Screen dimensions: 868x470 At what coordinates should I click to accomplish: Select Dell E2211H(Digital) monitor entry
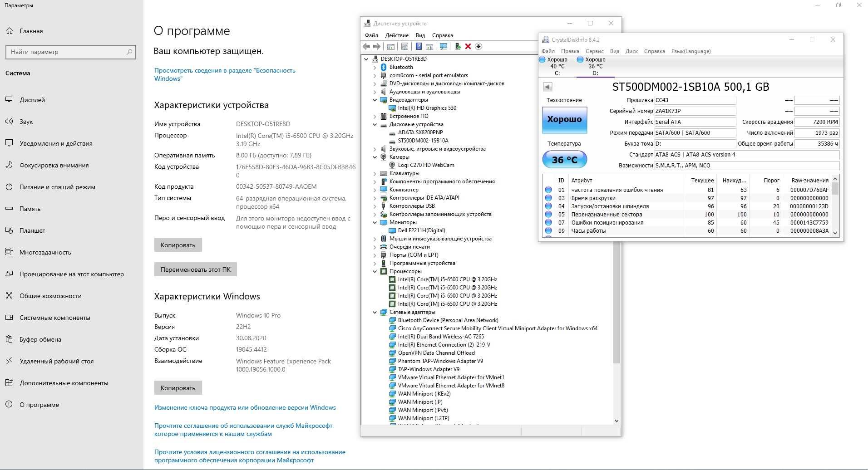click(x=421, y=230)
